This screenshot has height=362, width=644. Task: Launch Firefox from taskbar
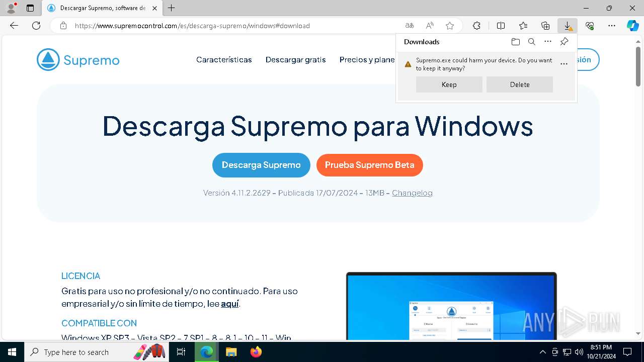256,352
